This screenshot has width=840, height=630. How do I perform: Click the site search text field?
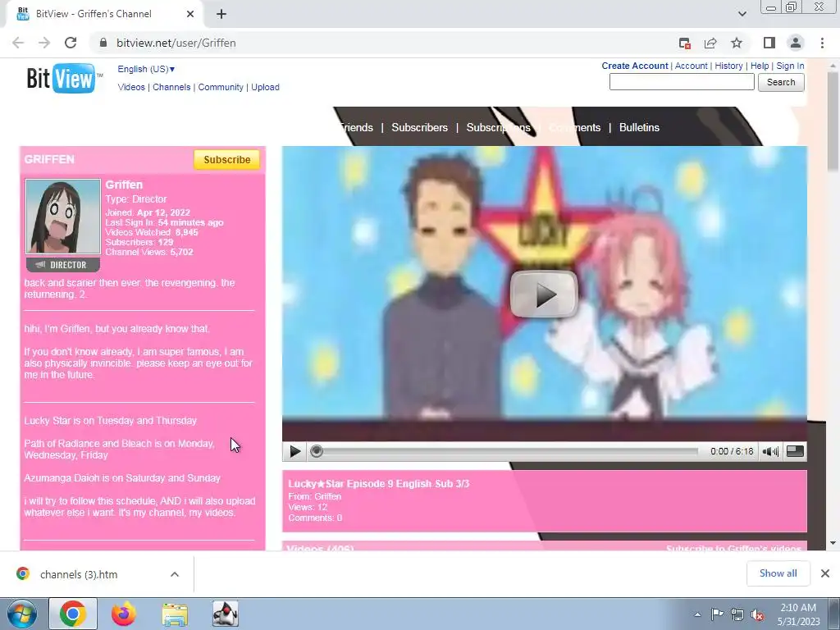[682, 82]
